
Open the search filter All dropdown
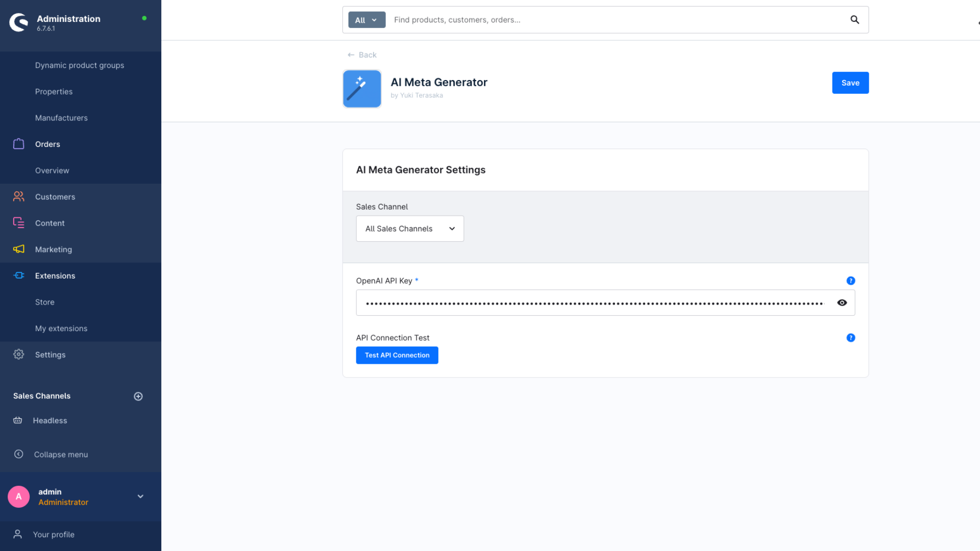pos(366,20)
